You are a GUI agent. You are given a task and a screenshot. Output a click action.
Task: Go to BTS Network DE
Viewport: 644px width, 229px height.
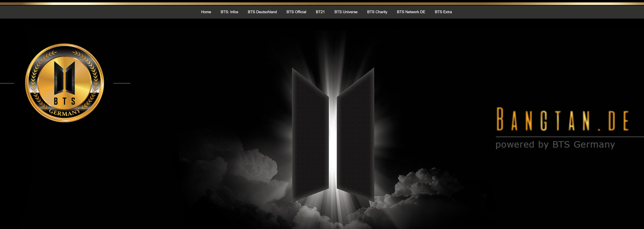411,12
